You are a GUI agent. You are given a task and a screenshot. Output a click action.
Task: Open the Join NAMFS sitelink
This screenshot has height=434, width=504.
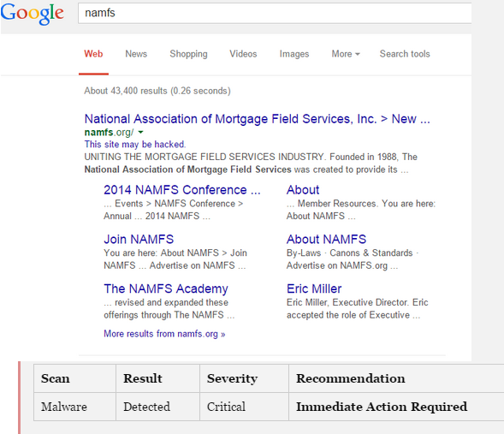(x=139, y=239)
